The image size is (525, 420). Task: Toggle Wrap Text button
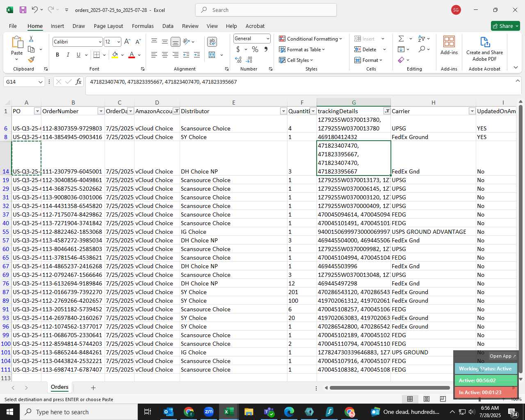[x=212, y=42]
